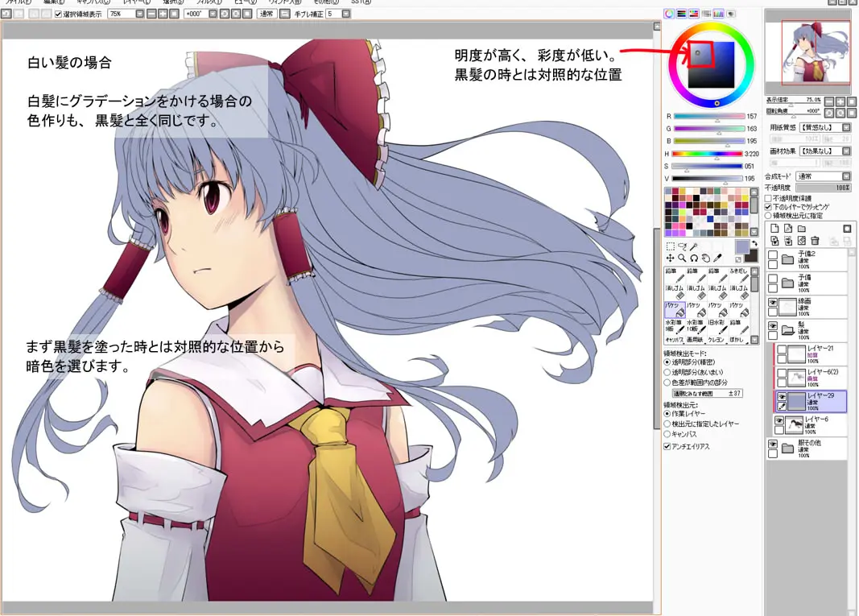Open the ファイル menu
This screenshot has height=616, width=859.
[17, 2]
